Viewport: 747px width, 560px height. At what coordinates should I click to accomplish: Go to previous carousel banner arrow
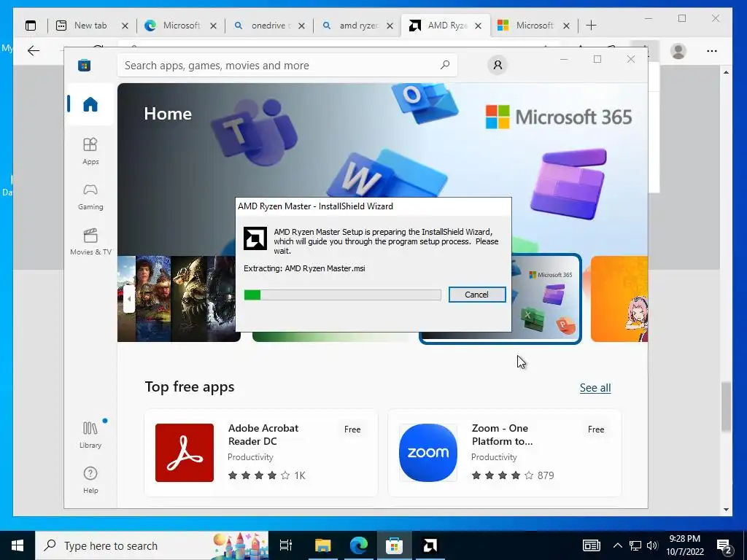coord(128,298)
